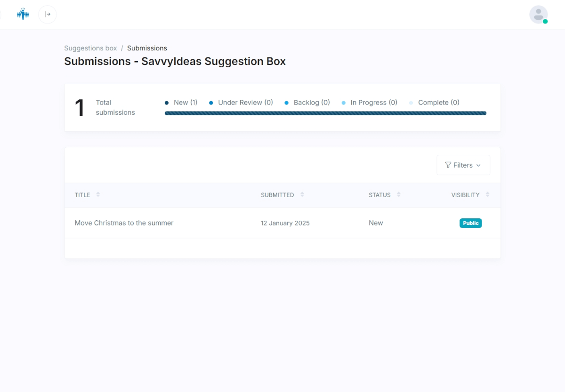Viewport: 565px width, 392px height.
Task: Click the 'New (1)' status legend
Action: tap(181, 103)
